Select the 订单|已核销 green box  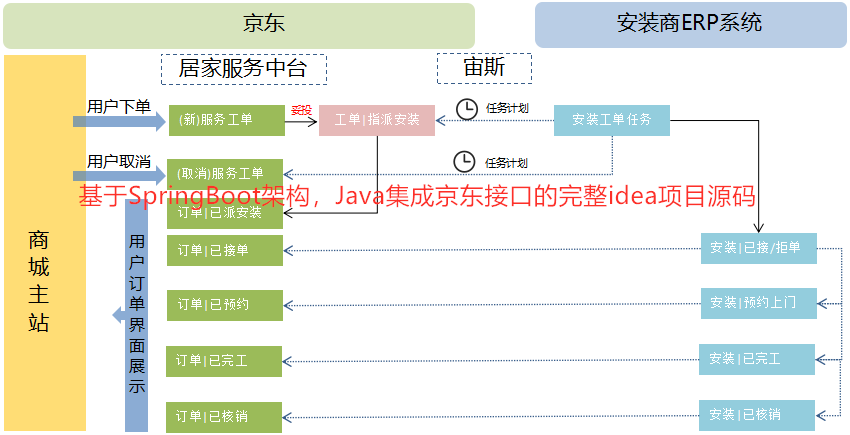tap(226, 416)
